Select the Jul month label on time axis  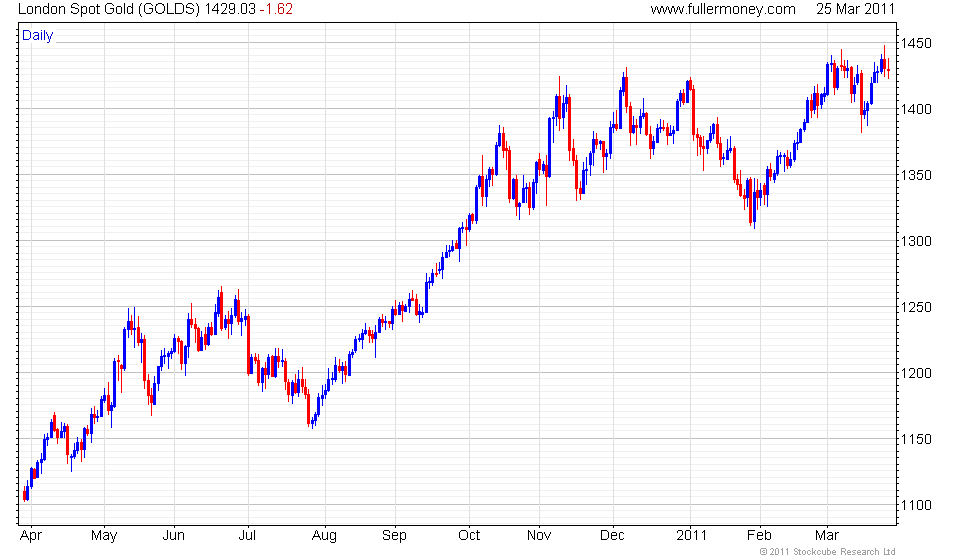248,536
